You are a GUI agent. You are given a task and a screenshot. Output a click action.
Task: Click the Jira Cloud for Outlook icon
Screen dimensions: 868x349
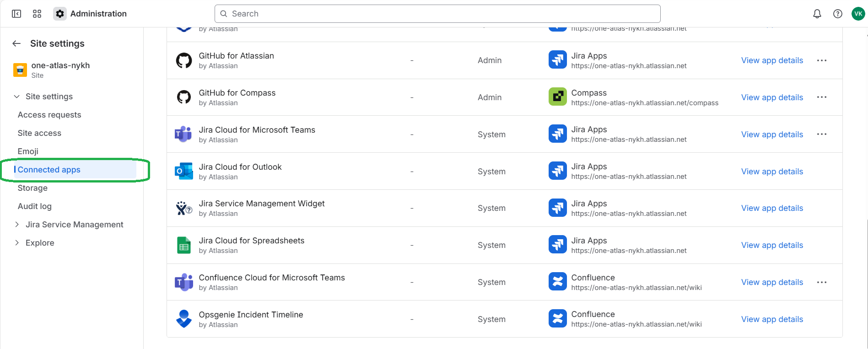point(184,171)
